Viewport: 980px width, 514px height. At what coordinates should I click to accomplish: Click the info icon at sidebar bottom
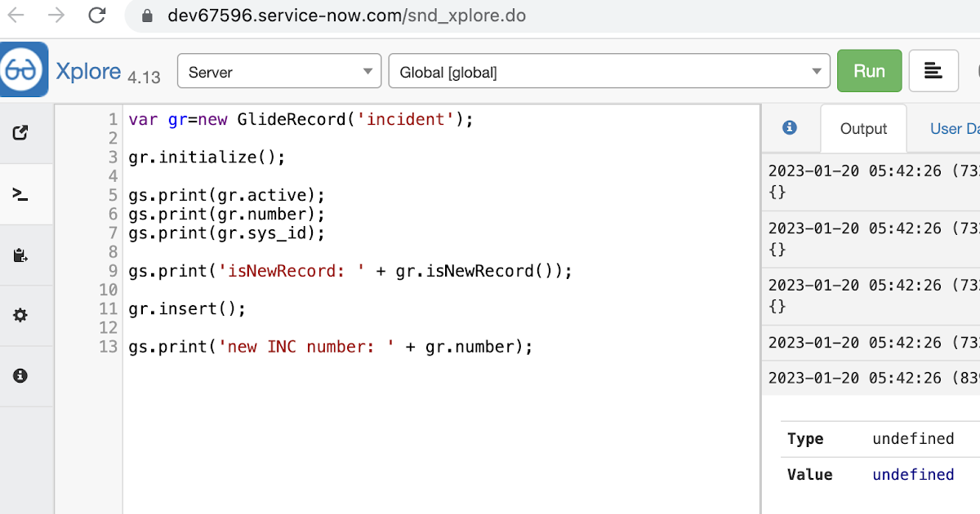pyautogui.click(x=21, y=375)
